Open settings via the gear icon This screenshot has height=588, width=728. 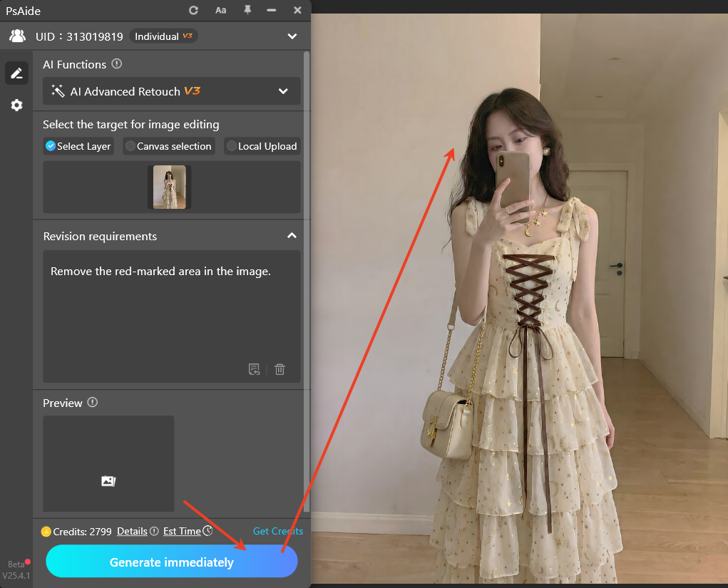coord(16,105)
